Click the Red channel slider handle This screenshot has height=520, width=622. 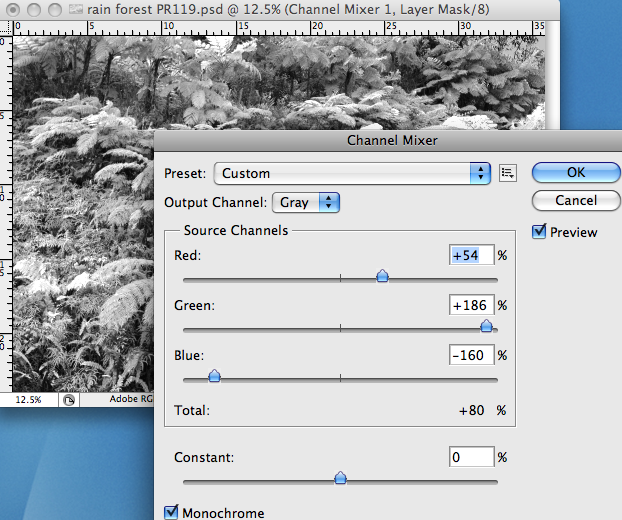(x=382, y=277)
